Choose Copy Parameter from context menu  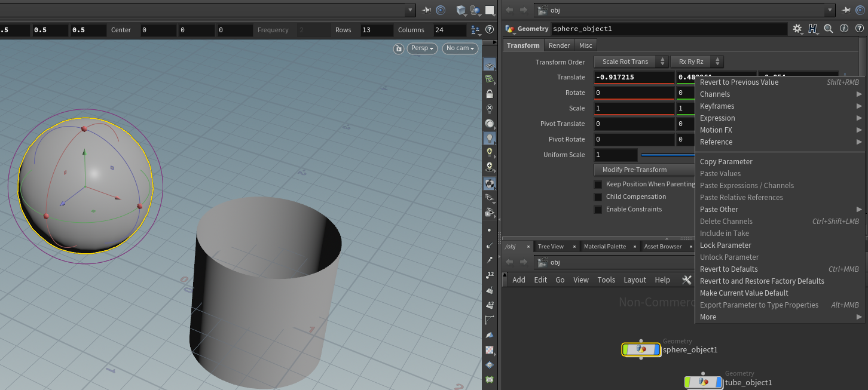(x=726, y=162)
